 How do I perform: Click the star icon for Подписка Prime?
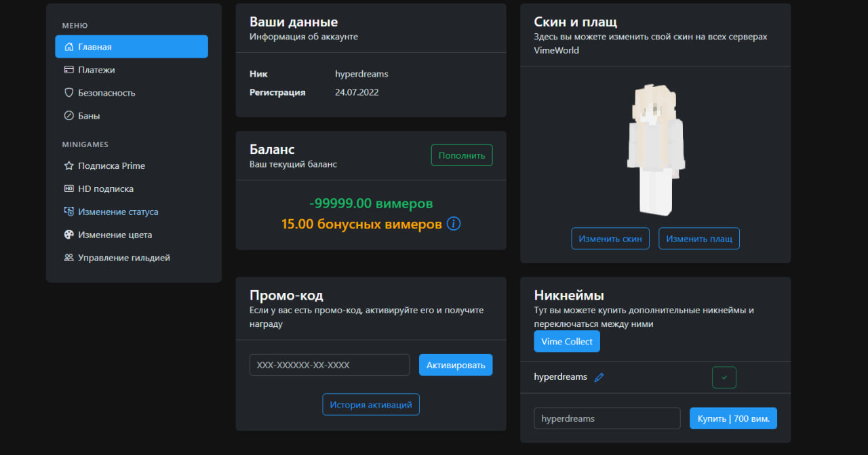click(x=68, y=166)
